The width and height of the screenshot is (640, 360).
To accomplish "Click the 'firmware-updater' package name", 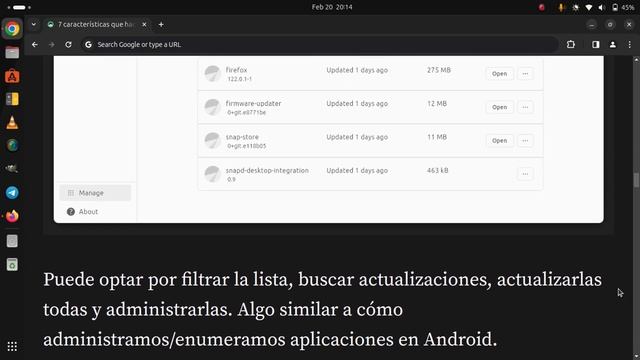I will coord(253,103).
